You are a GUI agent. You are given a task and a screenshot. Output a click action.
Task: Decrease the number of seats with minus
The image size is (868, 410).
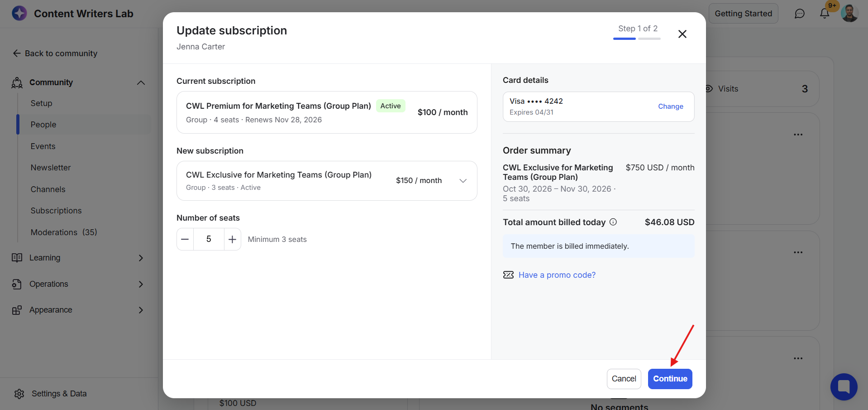185,239
